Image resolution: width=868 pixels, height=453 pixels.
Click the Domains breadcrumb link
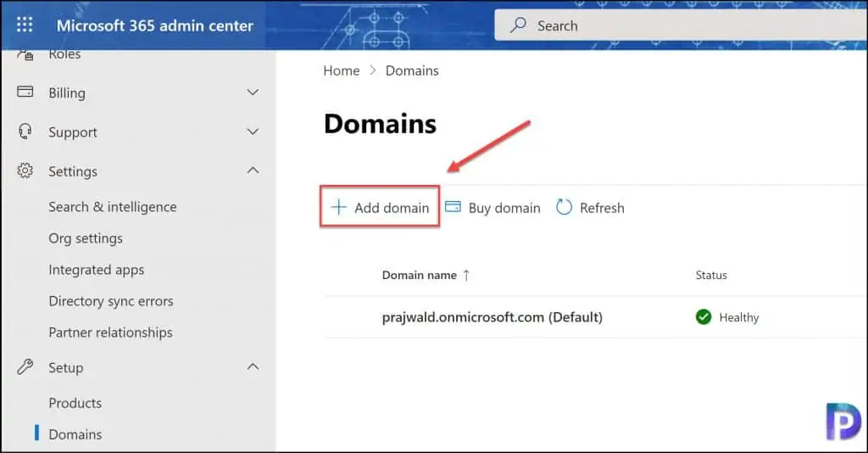pyautogui.click(x=412, y=71)
